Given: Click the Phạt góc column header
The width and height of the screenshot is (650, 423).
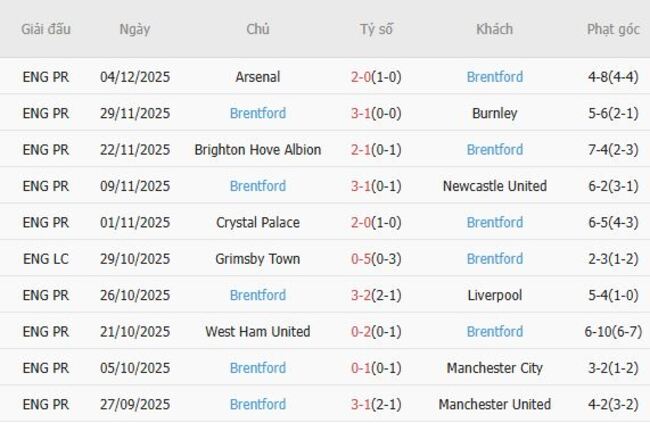Looking at the screenshot, I should pyautogui.click(x=612, y=29).
